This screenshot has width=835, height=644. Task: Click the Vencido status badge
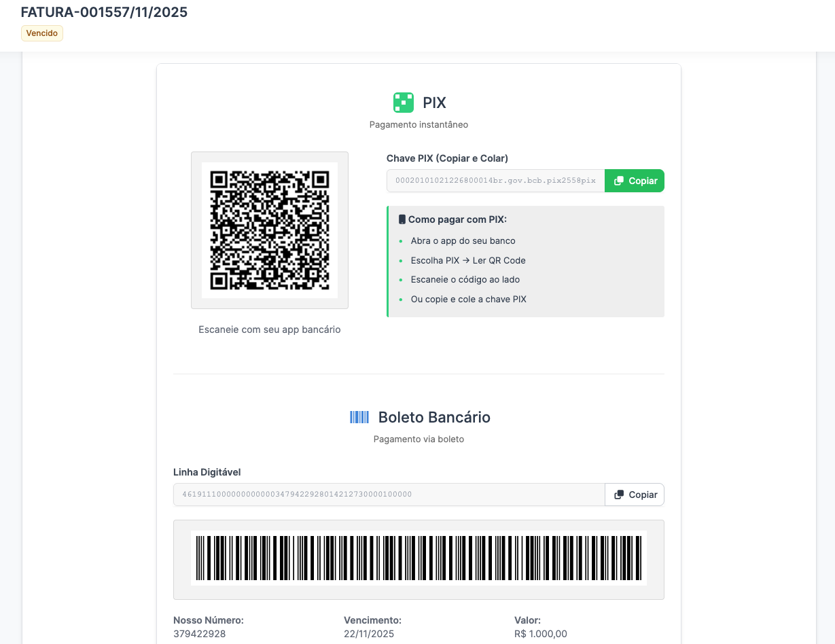click(x=42, y=33)
